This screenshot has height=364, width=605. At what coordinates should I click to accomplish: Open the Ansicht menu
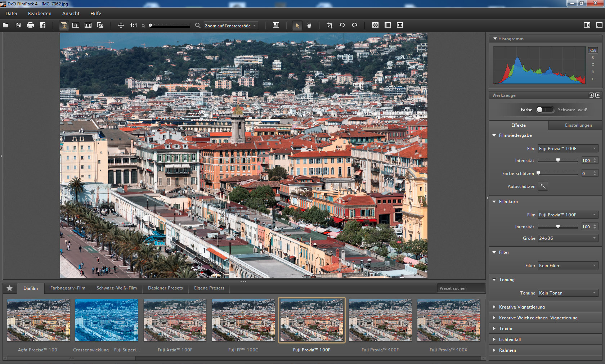point(71,13)
